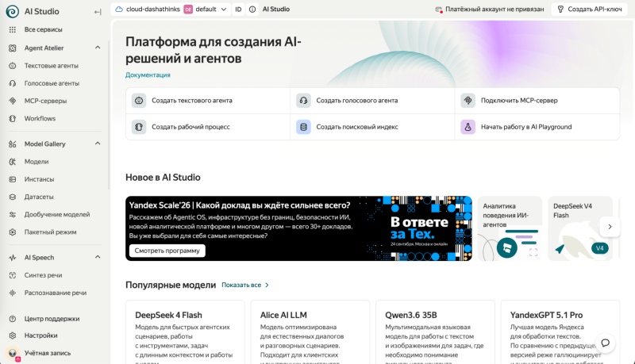635x364 pixels.
Task: Open MCP-серверы in sidebar
Action: pyautogui.click(x=45, y=101)
